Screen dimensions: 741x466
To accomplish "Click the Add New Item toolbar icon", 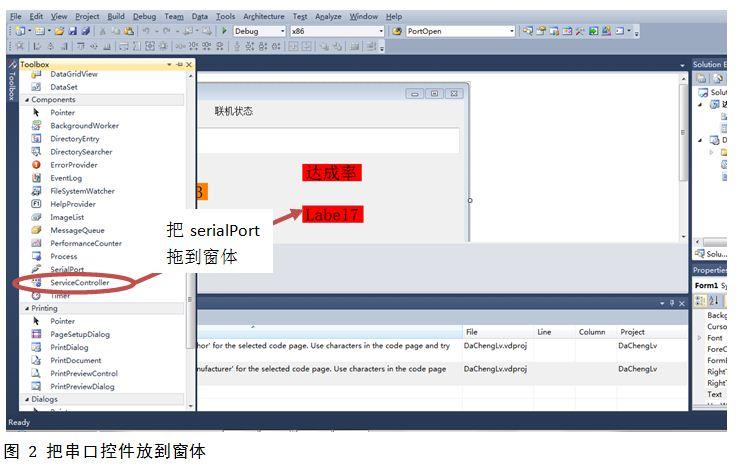I will coord(40,31).
